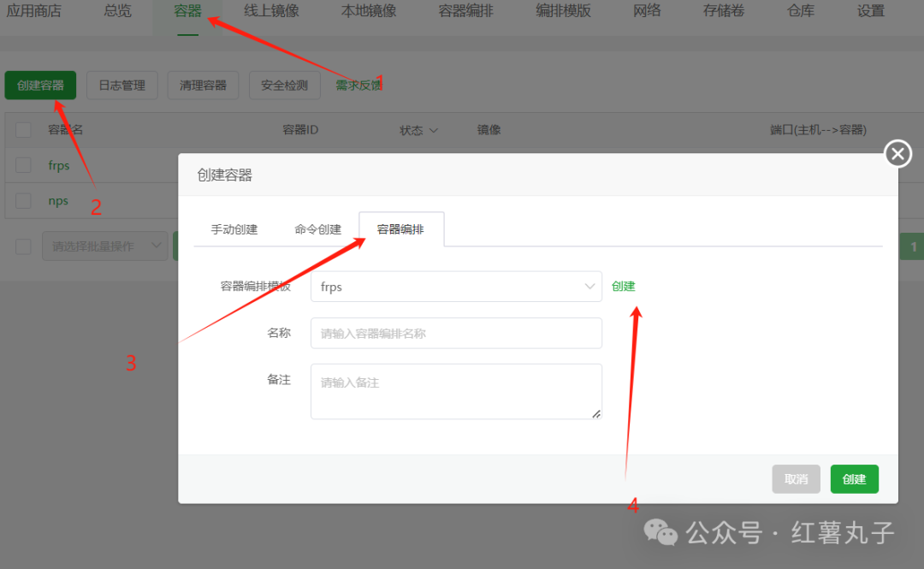Select the 容器 tab in top navigation

[x=187, y=11]
